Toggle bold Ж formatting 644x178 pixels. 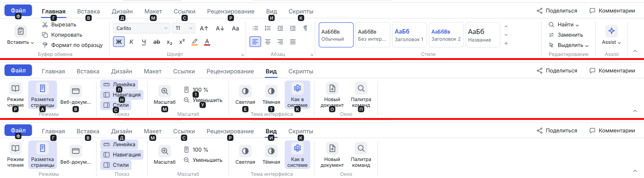point(119,42)
